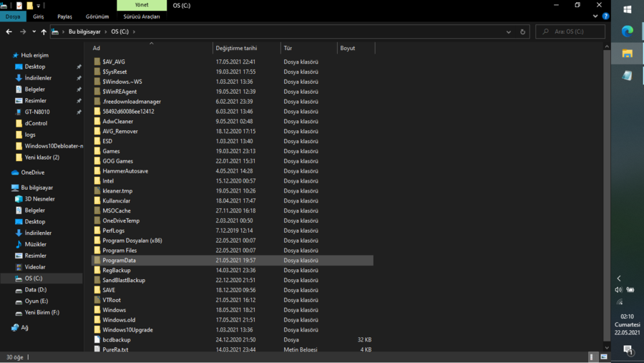644x363 pixels.
Task: Select the GOG Games folder
Action: point(118,161)
